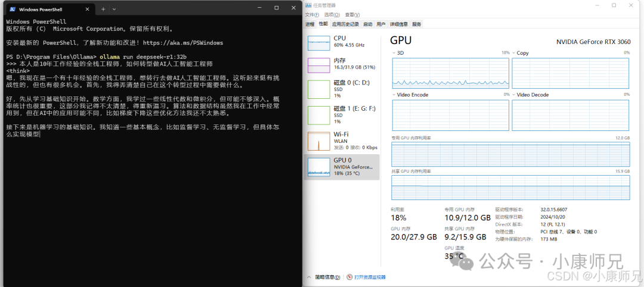644x287 pixels.
Task: Select the Wi-Fi mini graph thumbnail
Action: [318, 141]
